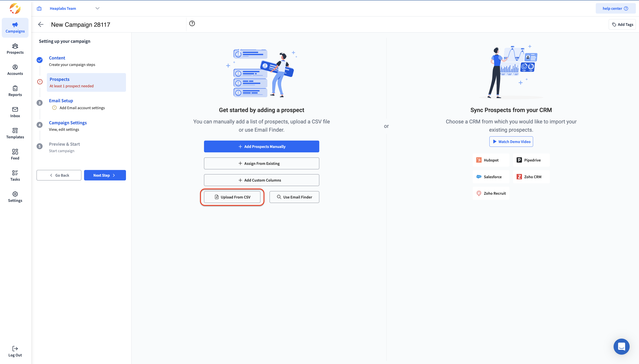The height and width of the screenshot is (364, 639).
Task: Expand the Heaplabs Team dropdown
Action: coord(97,8)
